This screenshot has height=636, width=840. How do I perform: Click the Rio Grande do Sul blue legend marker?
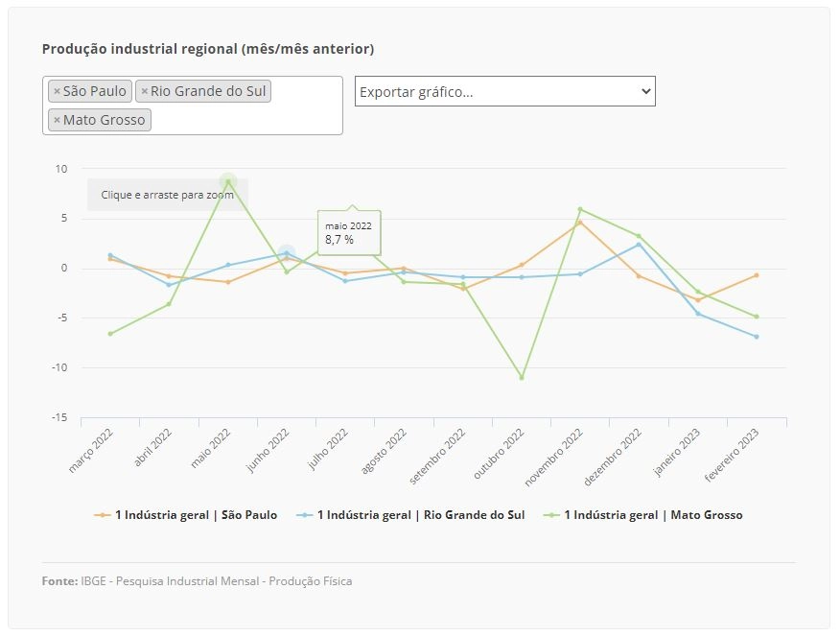tap(304, 515)
